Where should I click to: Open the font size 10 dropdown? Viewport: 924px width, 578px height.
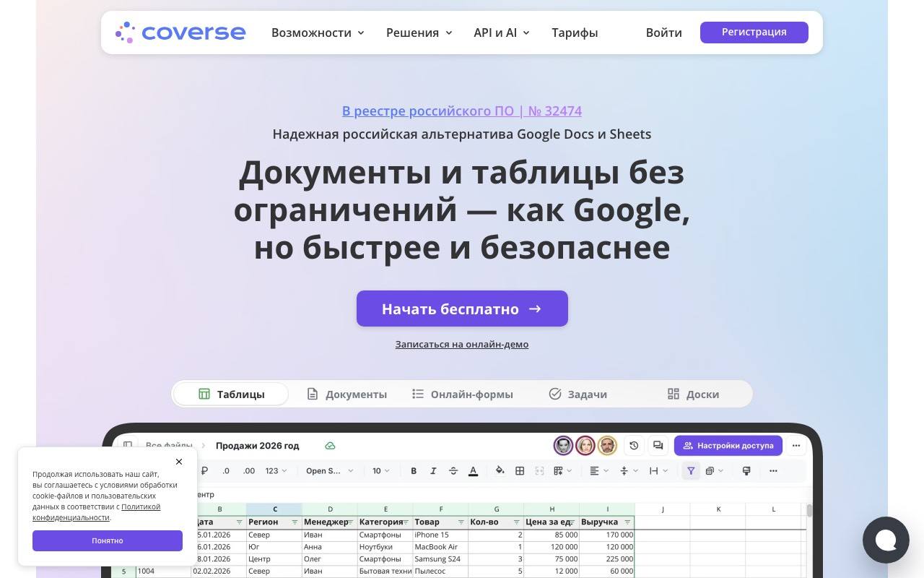[x=381, y=471]
